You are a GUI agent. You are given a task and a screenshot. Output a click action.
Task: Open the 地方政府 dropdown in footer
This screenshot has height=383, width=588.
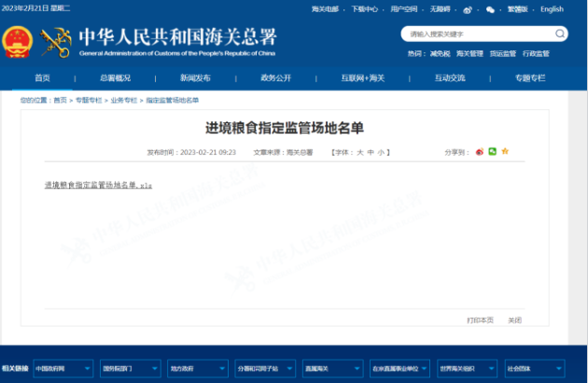[198, 369]
